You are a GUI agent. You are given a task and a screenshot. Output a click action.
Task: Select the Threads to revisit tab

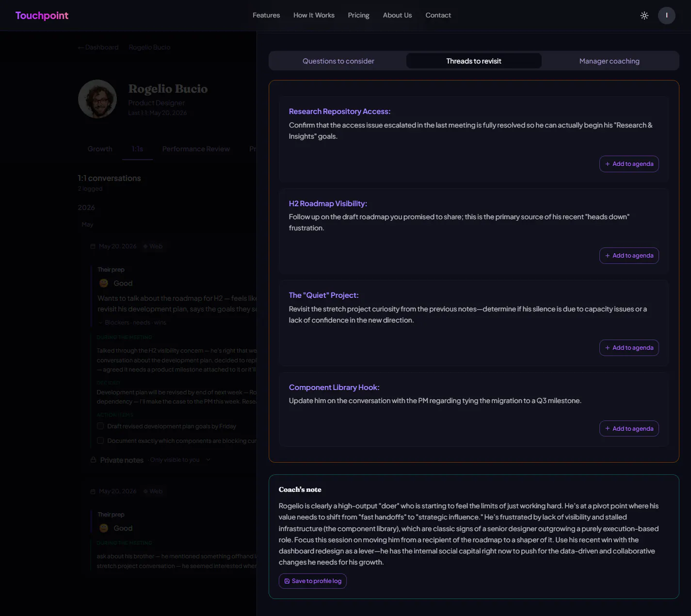[474, 61]
